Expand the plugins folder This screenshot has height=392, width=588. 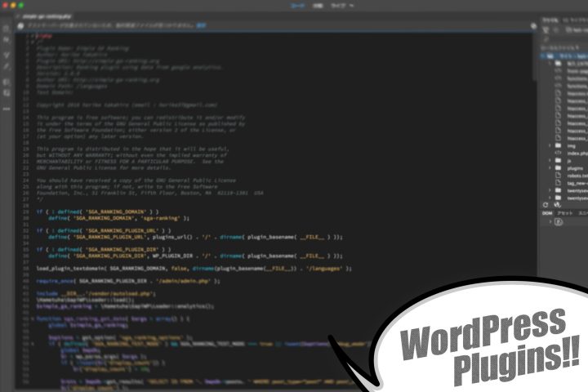click(550, 168)
